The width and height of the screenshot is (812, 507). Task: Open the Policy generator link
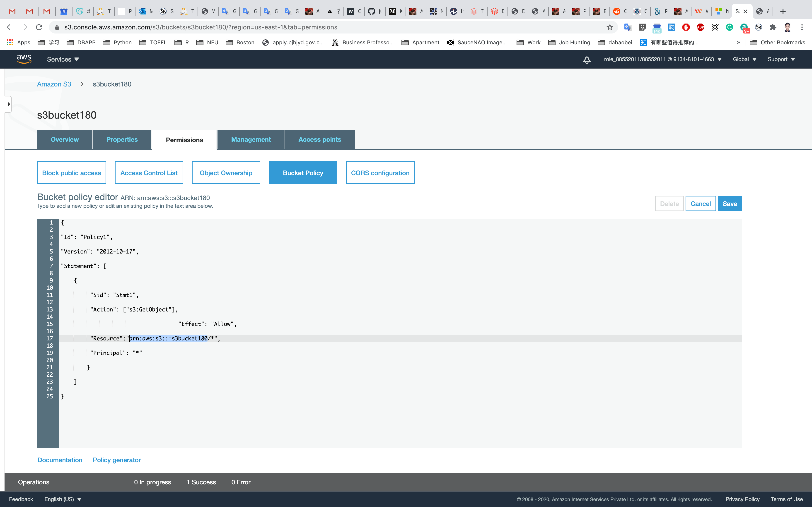pyautogui.click(x=117, y=460)
